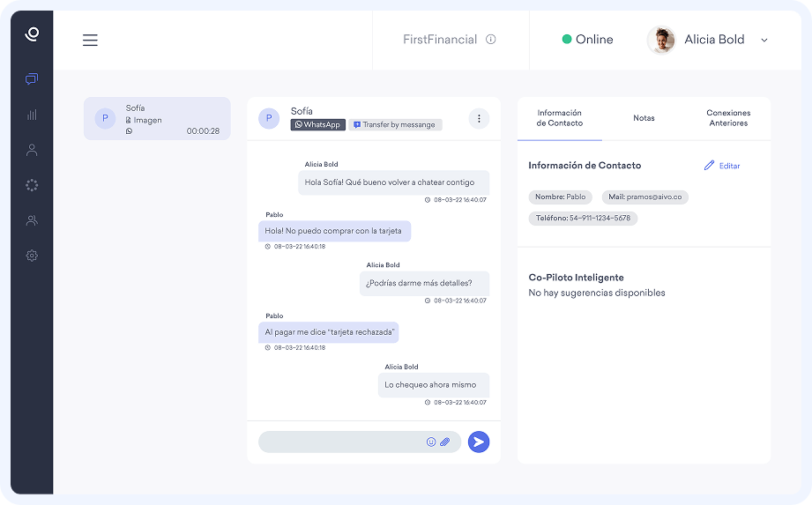Click the FirstFinancial info icon
The width and height of the screenshot is (812, 505).
click(x=491, y=40)
